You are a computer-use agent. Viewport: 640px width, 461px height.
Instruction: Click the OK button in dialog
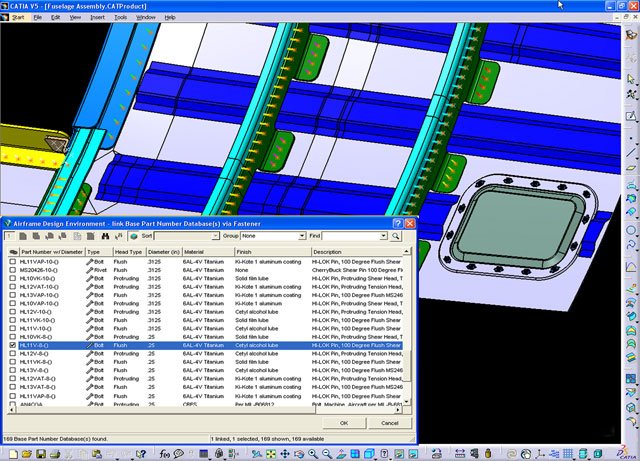(x=344, y=423)
